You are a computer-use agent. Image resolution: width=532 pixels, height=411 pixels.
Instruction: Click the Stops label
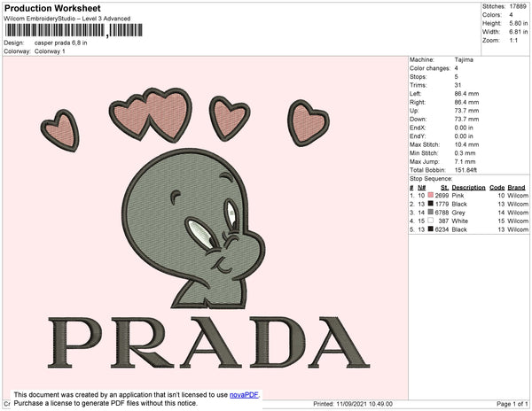pyautogui.click(x=418, y=76)
